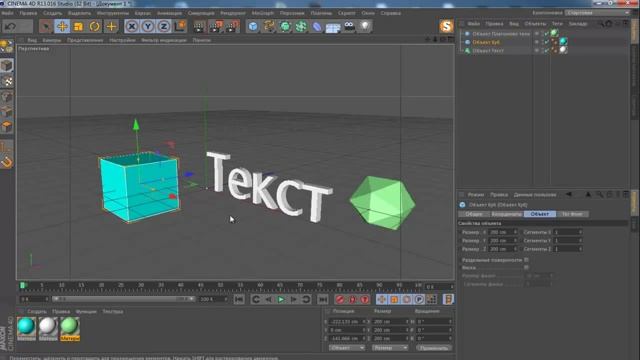Click the Attribute Manager back arrow

point(568,195)
